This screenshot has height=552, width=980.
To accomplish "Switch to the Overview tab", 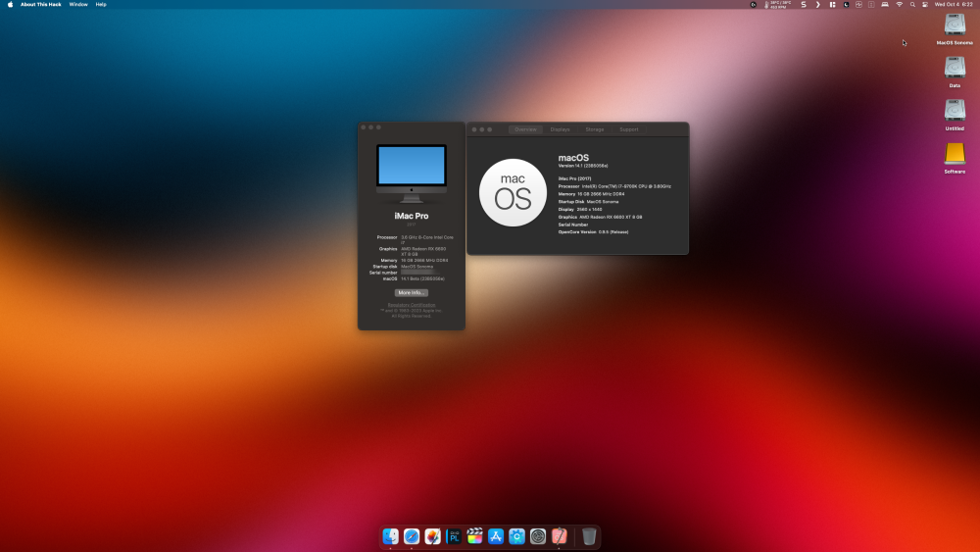I will click(525, 129).
